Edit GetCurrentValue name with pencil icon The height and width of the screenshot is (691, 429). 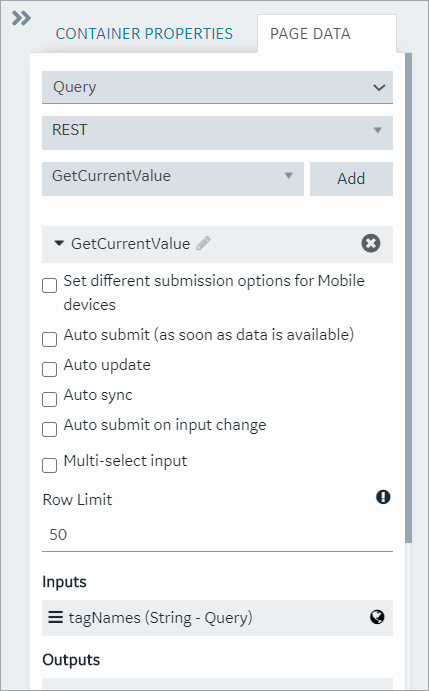pyautogui.click(x=203, y=243)
